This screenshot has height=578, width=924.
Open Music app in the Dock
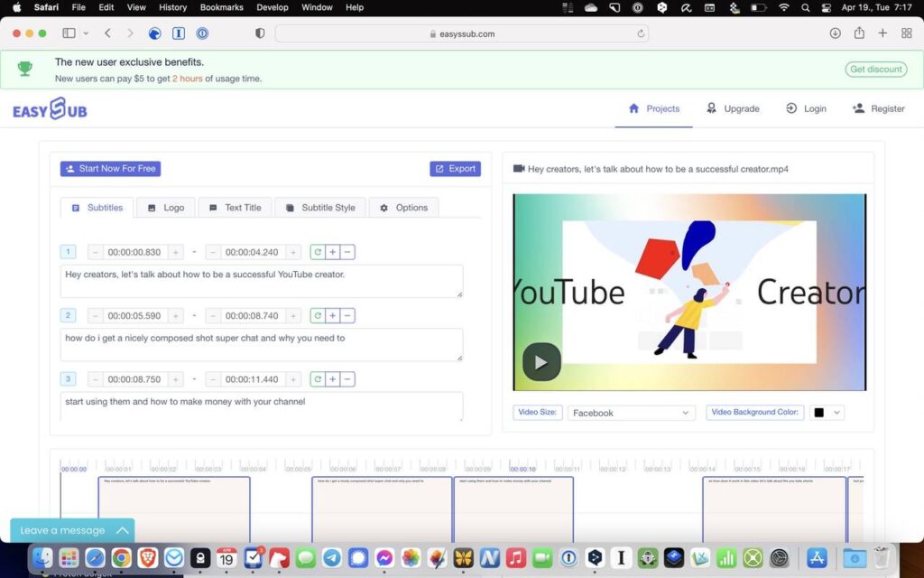(x=516, y=557)
